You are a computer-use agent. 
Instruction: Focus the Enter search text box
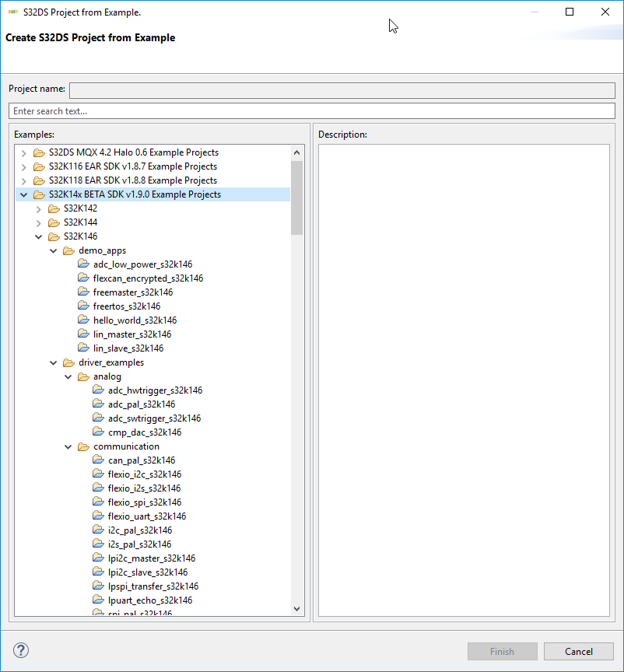click(312, 111)
